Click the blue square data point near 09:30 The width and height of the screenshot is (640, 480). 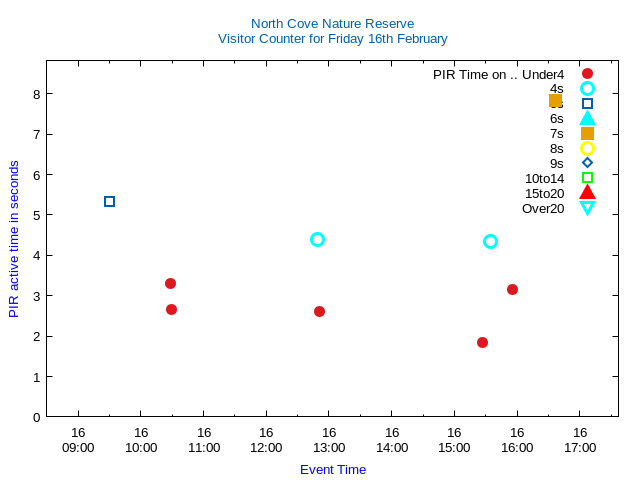(110, 202)
